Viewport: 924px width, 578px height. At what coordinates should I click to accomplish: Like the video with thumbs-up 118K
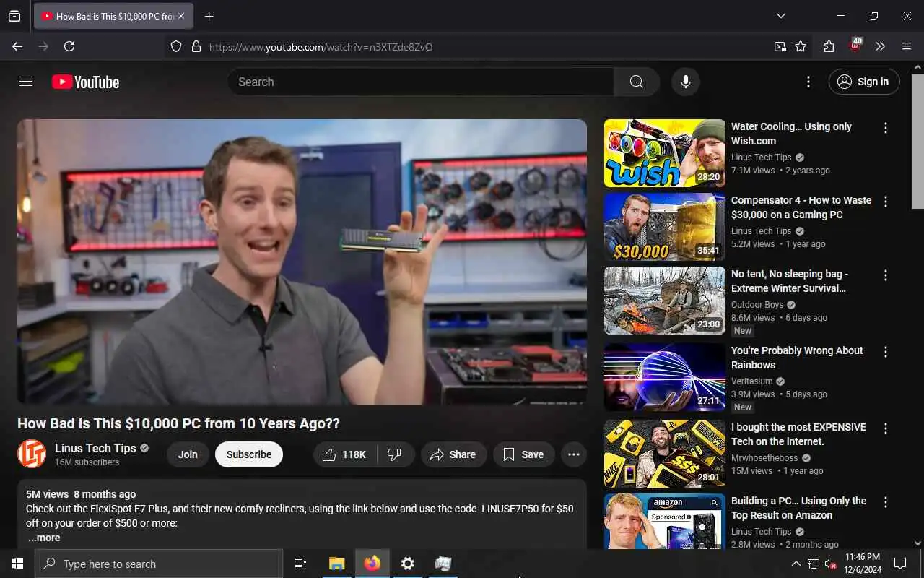pos(344,454)
